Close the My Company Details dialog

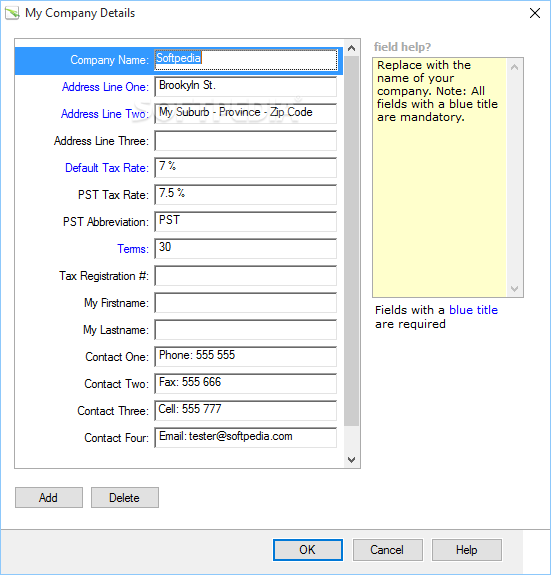point(535,13)
